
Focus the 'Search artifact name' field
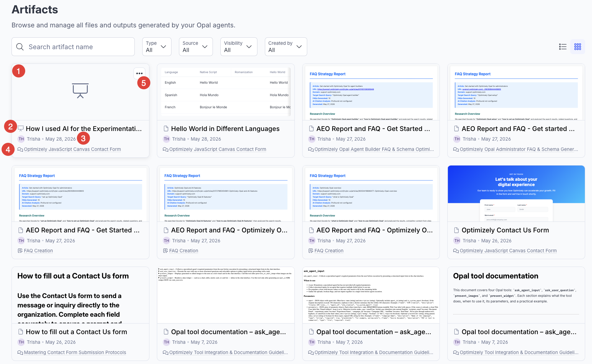tap(73, 47)
